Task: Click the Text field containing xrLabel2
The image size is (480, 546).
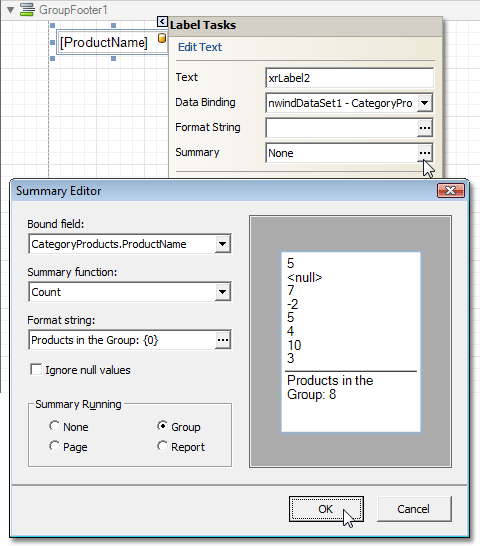Action: point(349,78)
